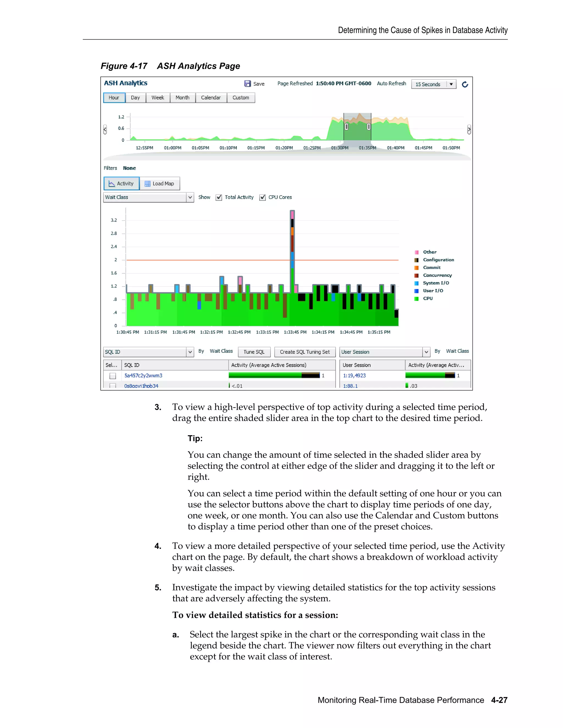Toggle the CPU Cores checkbox

tap(263, 197)
